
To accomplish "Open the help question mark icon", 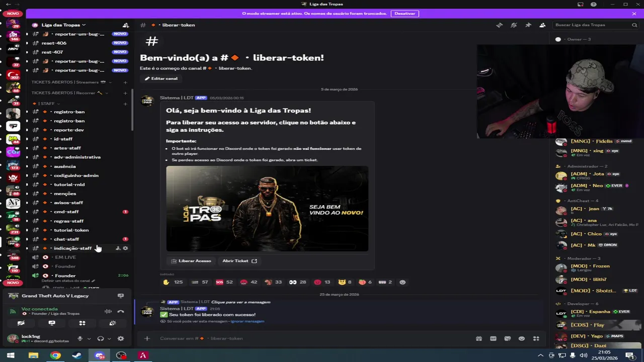I will (x=594, y=5).
